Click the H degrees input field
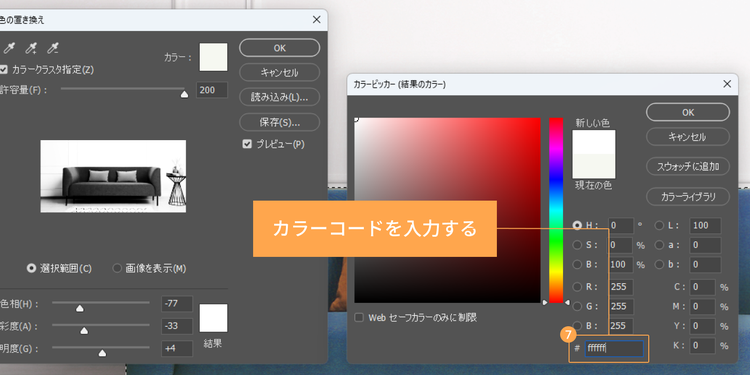The height and width of the screenshot is (375, 750). point(620,225)
